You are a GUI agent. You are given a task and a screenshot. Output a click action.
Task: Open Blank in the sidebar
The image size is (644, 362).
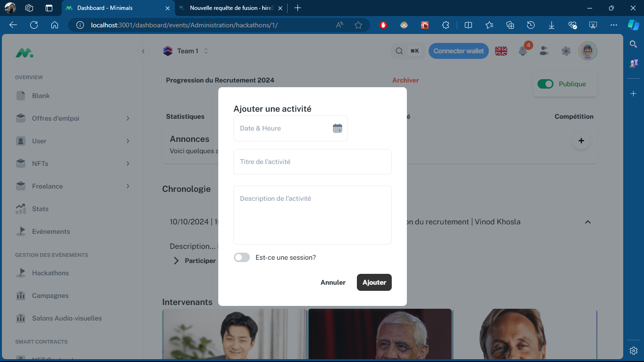pos(73,96)
